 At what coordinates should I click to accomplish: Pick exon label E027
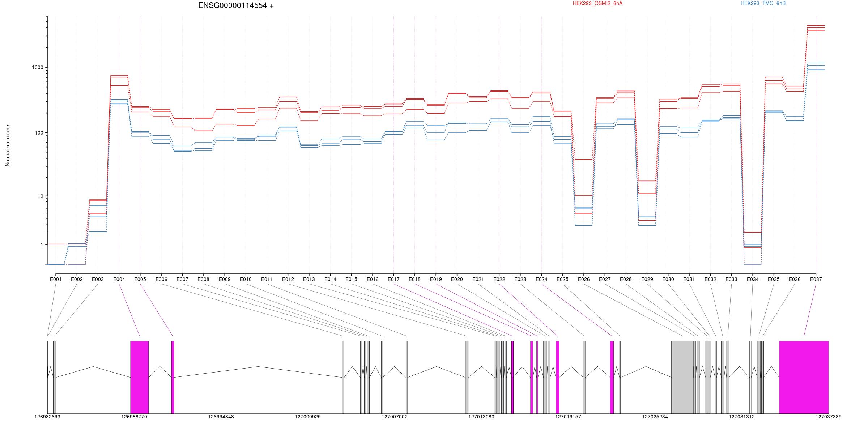pos(605,279)
